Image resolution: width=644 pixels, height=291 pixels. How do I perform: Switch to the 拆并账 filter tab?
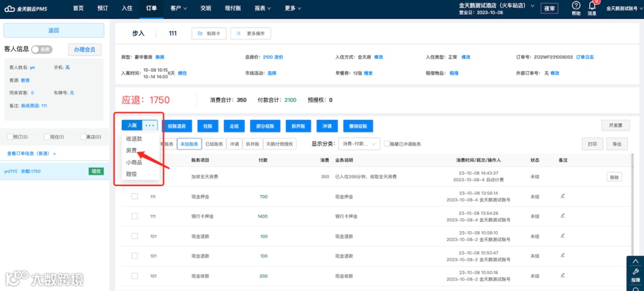[x=252, y=144]
